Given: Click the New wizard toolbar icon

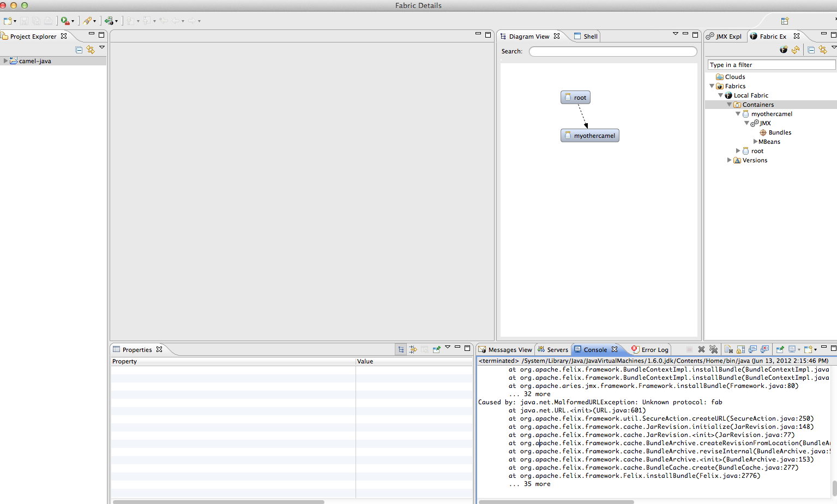Looking at the screenshot, I should [x=8, y=21].
